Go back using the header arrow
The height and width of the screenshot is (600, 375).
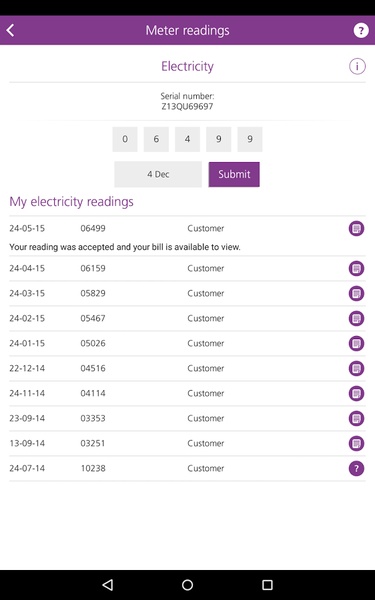pyautogui.click(x=10, y=30)
